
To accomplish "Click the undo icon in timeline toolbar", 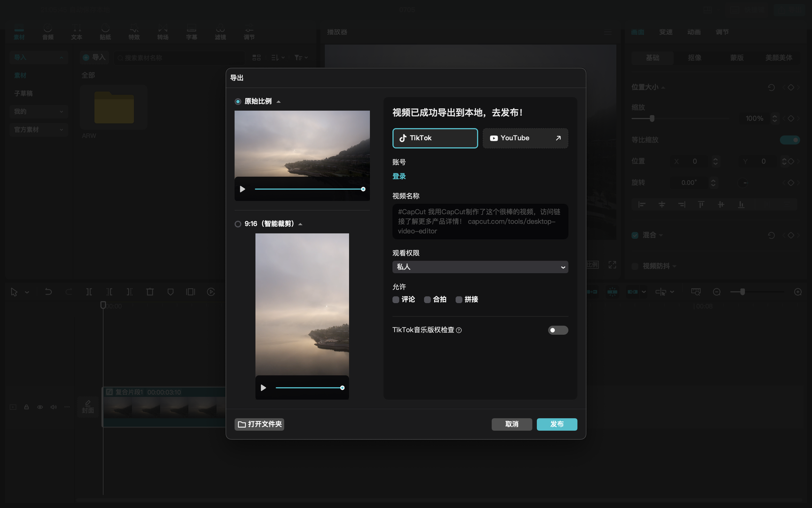I will 48,292.
